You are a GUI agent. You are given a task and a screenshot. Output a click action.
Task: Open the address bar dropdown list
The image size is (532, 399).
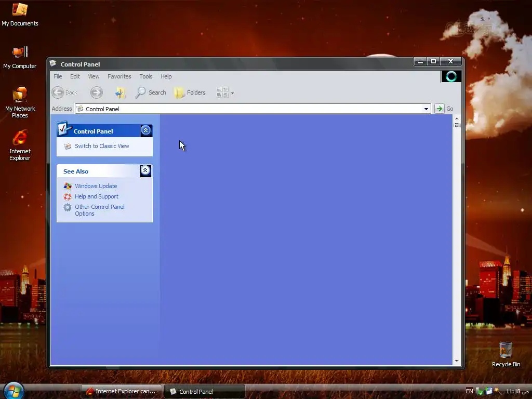point(426,109)
